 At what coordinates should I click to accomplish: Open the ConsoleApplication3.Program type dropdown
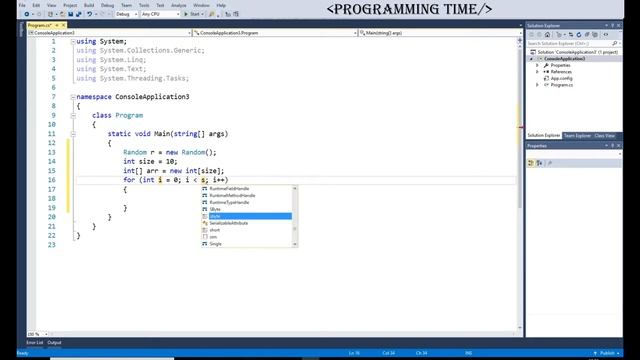click(x=355, y=33)
